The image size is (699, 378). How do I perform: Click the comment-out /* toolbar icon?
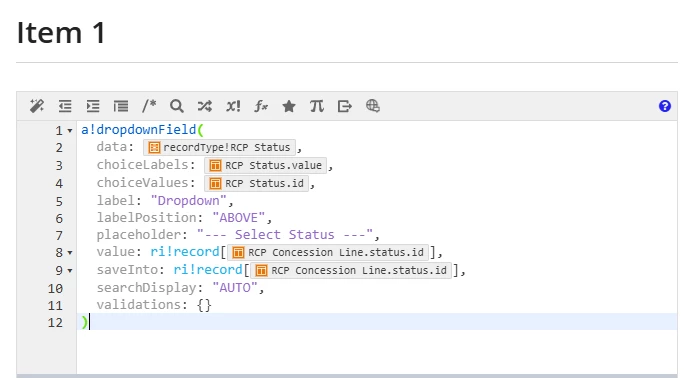click(x=149, y=106)
